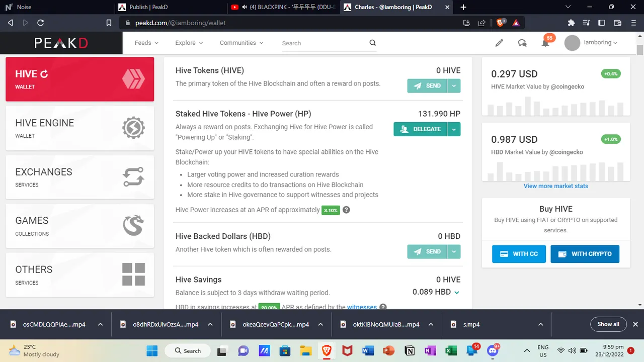The image size is (644, 362).
Task: Open the Communities dropdown menu
Action: [x=242, y=43]
